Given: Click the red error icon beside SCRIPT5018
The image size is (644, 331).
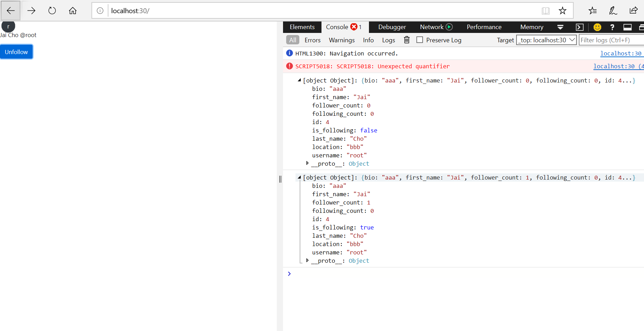Looking at the screenshot, I should 290,66.
